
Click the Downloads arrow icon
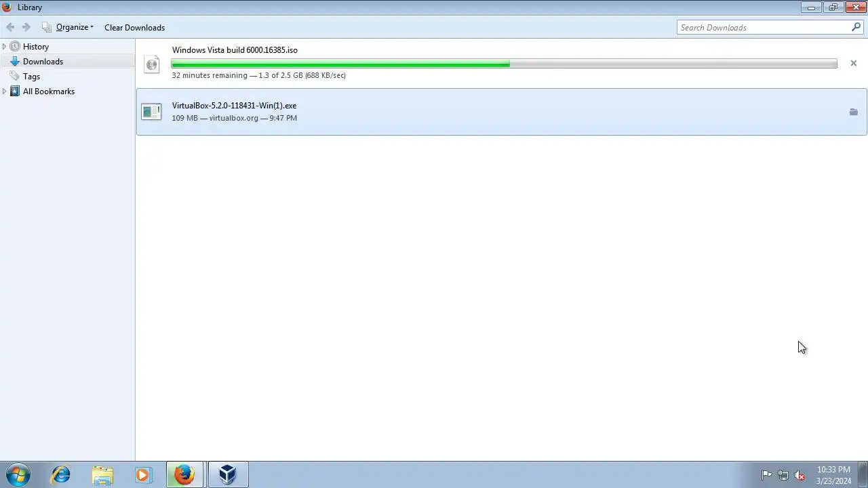point(15,62)
